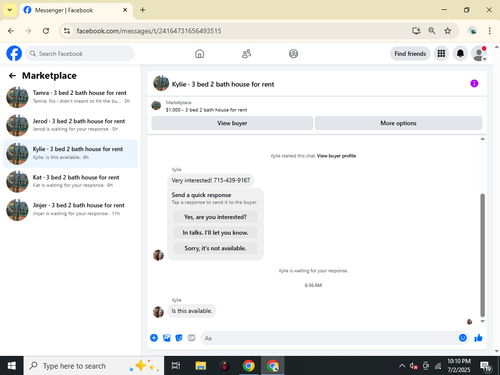500x375 pixels.
Task: Go back from Marketplace messages list
Action: click(x=12, y=76)
